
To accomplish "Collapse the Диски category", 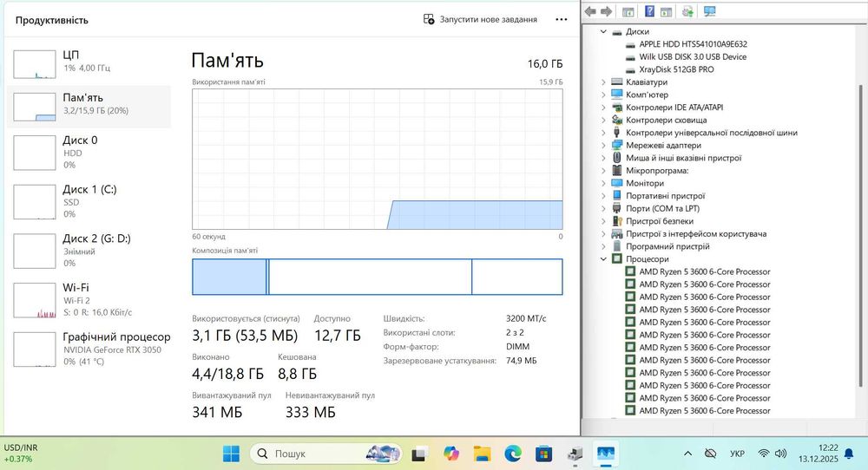I will point(603,31).
